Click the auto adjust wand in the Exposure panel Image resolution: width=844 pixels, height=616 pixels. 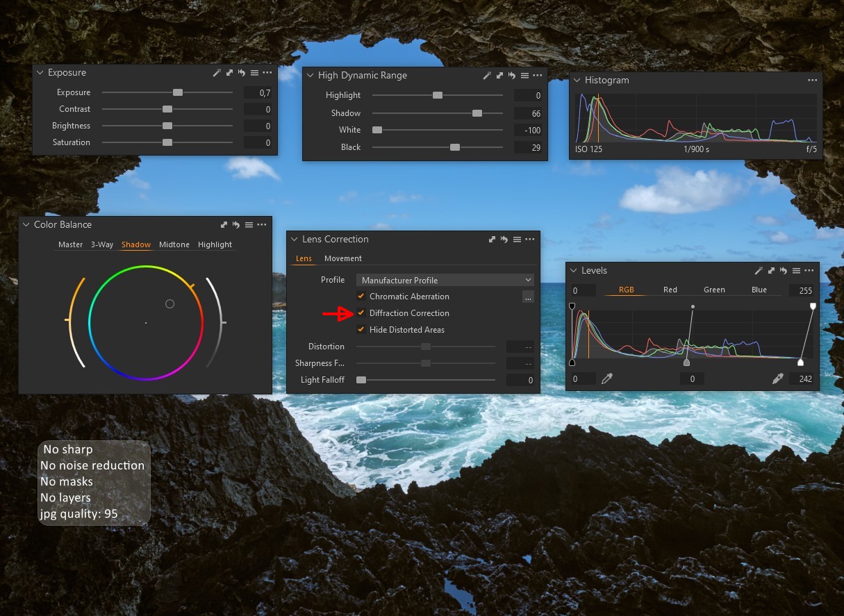[217, 73]
